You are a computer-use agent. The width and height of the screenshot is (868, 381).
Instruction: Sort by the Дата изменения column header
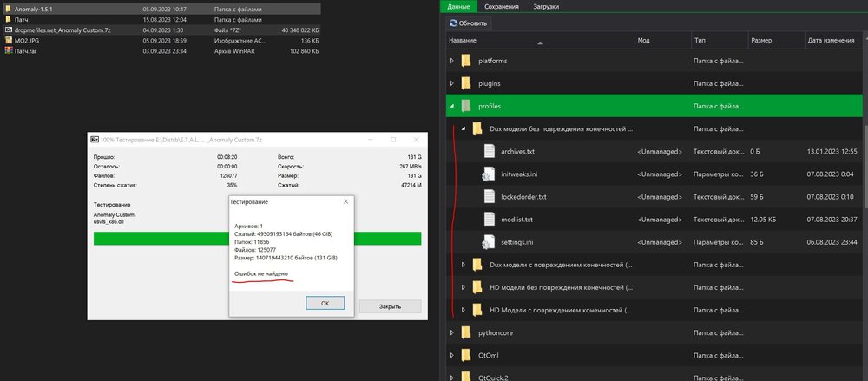pyautogui.click(x=832, y=40)
